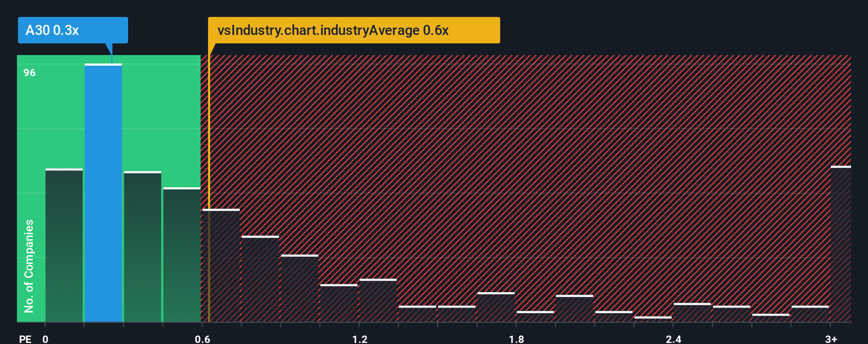Click the orange industry average vertical line
This screenshot has height=344, width=868.
(x=209, y=188)
